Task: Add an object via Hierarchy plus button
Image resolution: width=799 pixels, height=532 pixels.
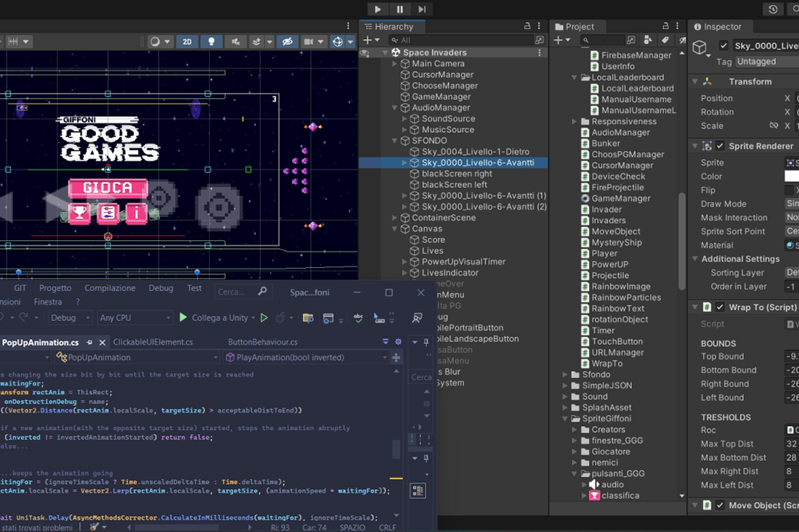Action: 370,40
